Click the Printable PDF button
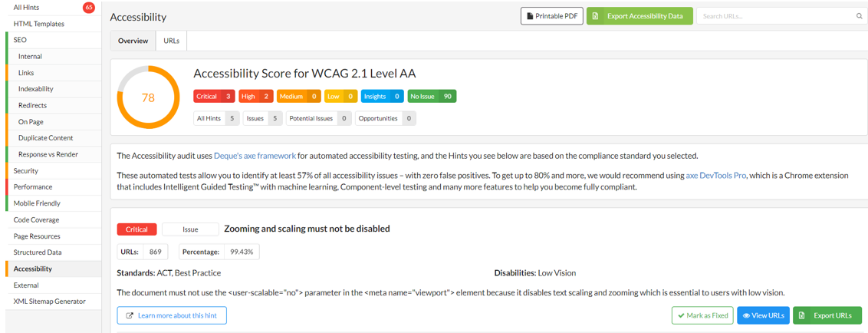This screenshot has width=868, height=333. (x=552, y=16)
